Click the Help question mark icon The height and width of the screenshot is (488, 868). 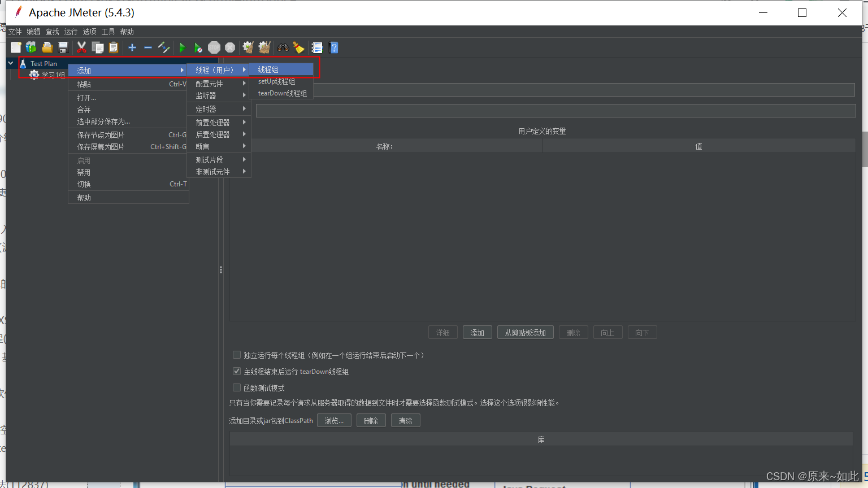(x=333, y=47)
